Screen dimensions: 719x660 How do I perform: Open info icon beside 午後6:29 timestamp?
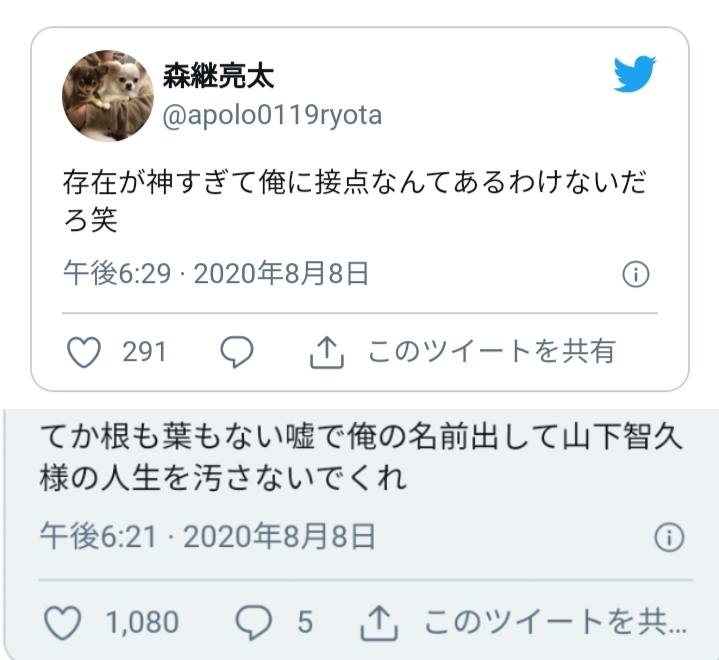click(x=636, y=274)
